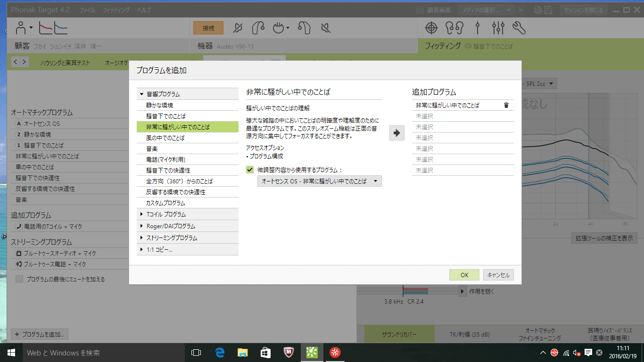Click the muted volume tray icon

577,352
